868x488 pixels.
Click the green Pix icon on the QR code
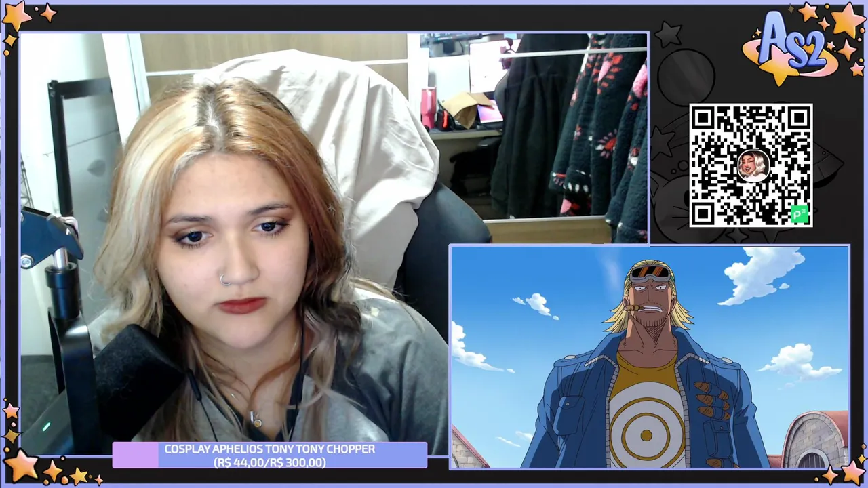click(x=800, y=214)
